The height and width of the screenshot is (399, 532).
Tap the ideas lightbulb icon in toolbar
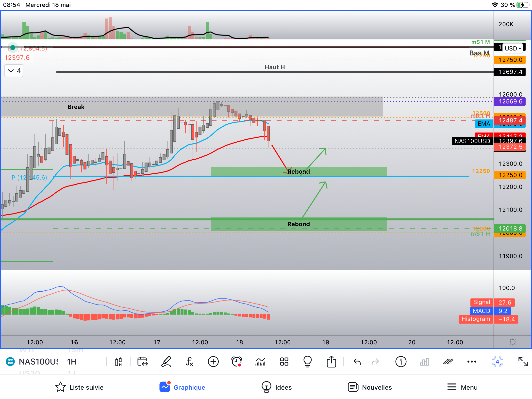pos(308,362)
